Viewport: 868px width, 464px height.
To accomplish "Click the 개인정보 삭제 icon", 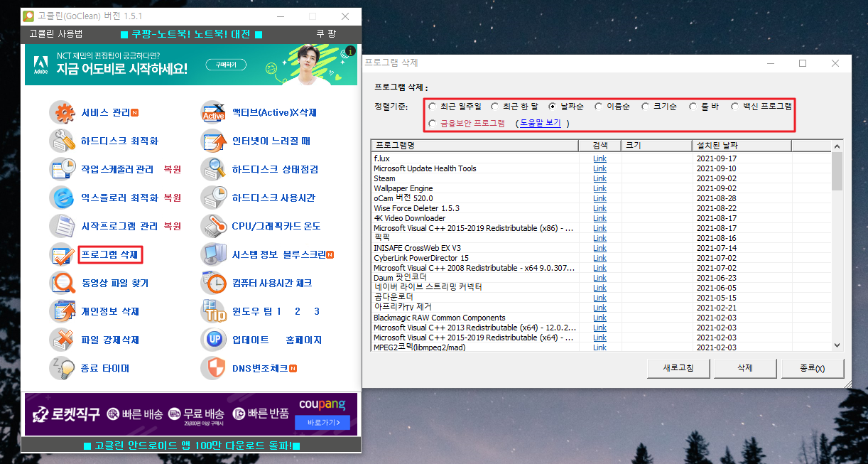I will pos(63,311).
